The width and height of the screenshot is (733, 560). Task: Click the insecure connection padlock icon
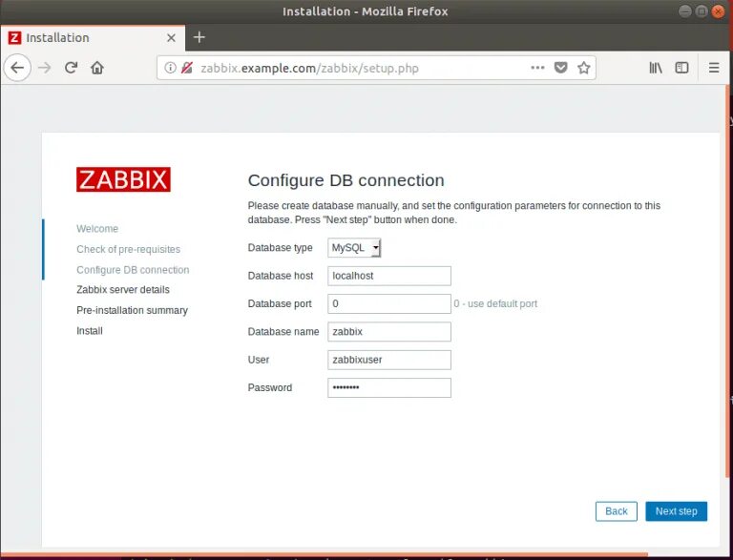point(187,68)
